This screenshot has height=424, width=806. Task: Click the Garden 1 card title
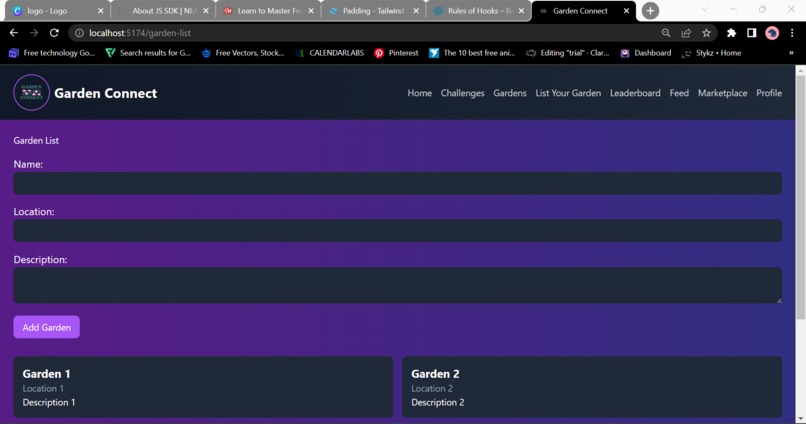tap(46, 374)
